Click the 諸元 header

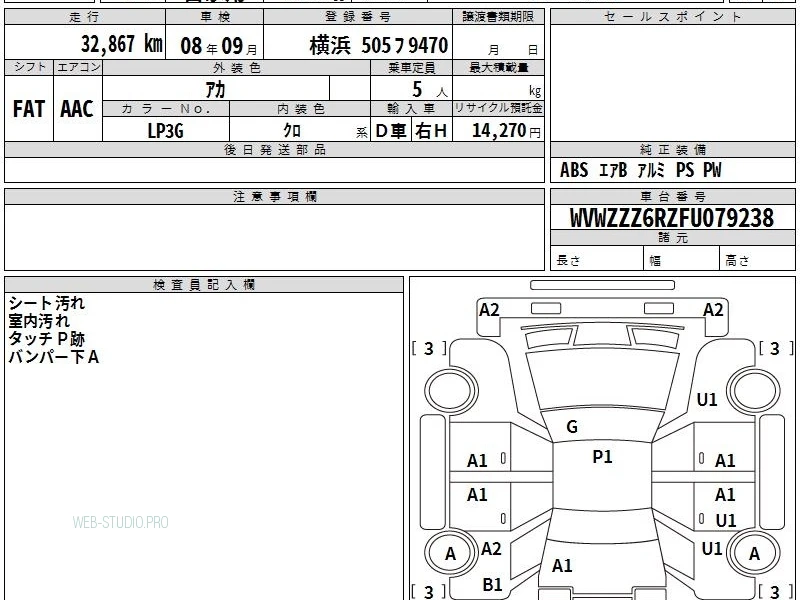coord(672,238)
